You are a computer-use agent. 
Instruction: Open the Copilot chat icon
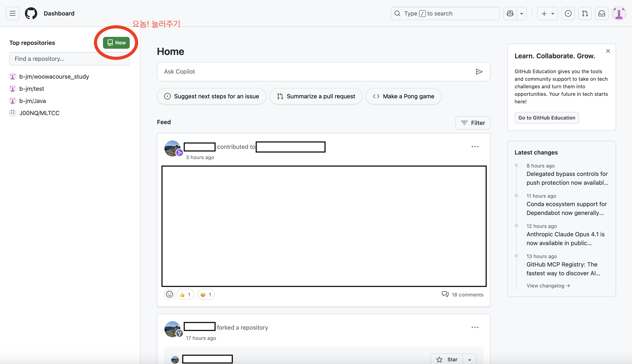pyautogui.click(x=510, y=13)
